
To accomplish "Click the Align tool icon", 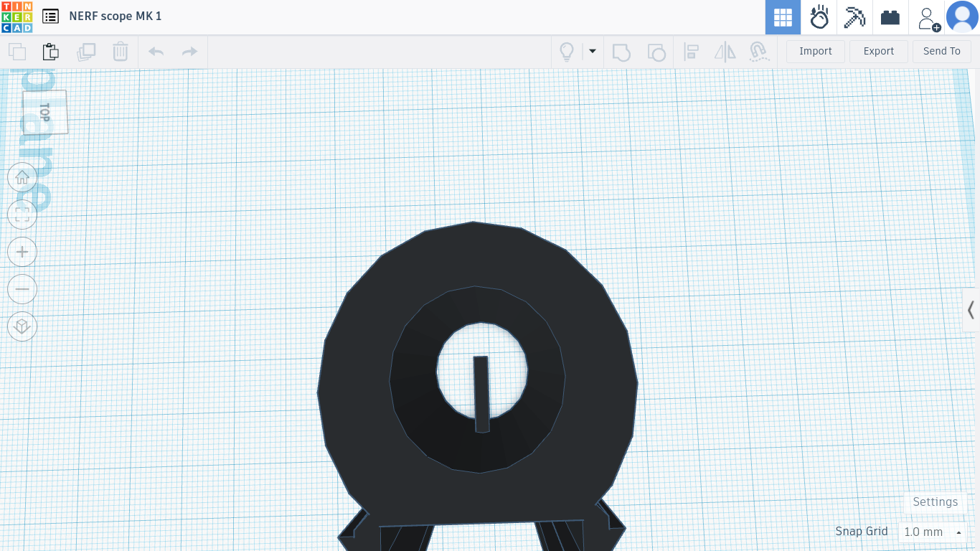I will 692,52.
